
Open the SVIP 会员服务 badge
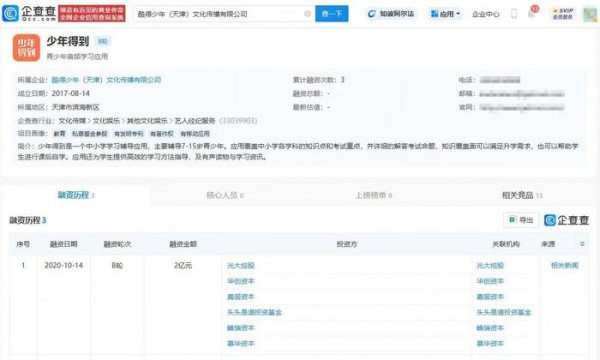[x=563, y=14]
